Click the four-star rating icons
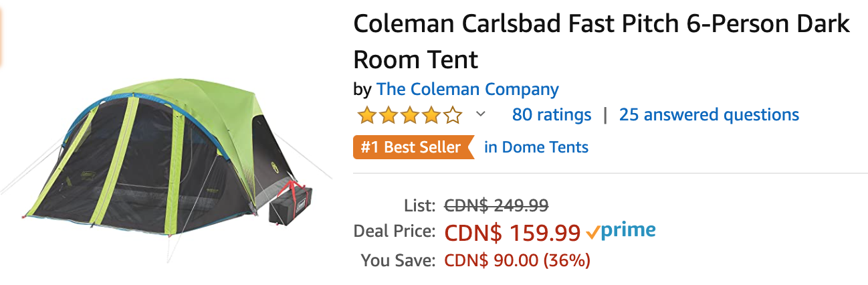The image size is (868, 285). click(410, 115)
